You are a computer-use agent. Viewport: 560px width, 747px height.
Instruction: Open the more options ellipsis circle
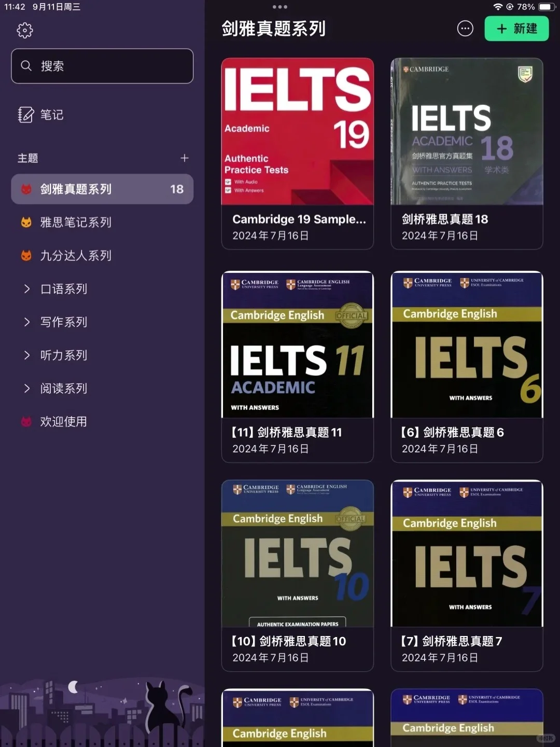coord(465,29)
